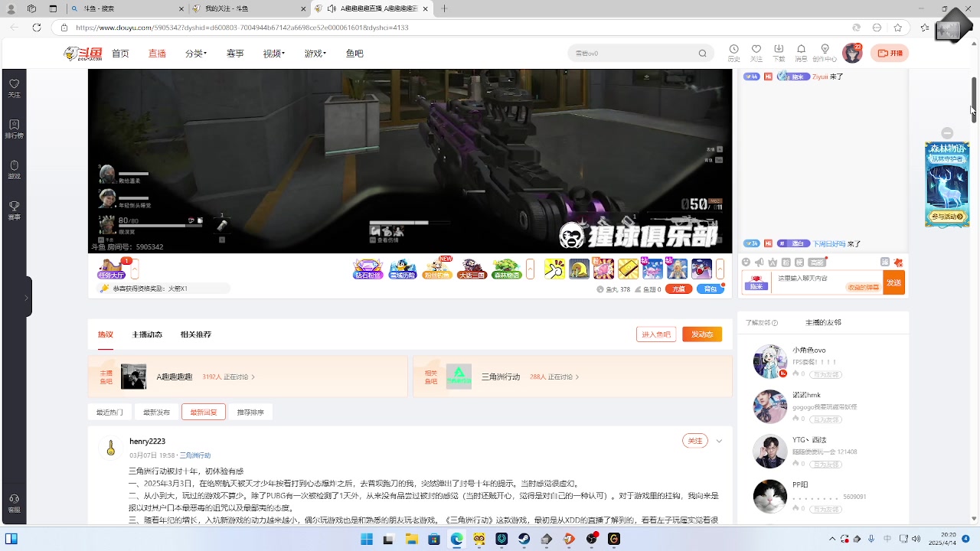
Task: Click the Douyu logo in the header
Action: [x=83, y=54]
